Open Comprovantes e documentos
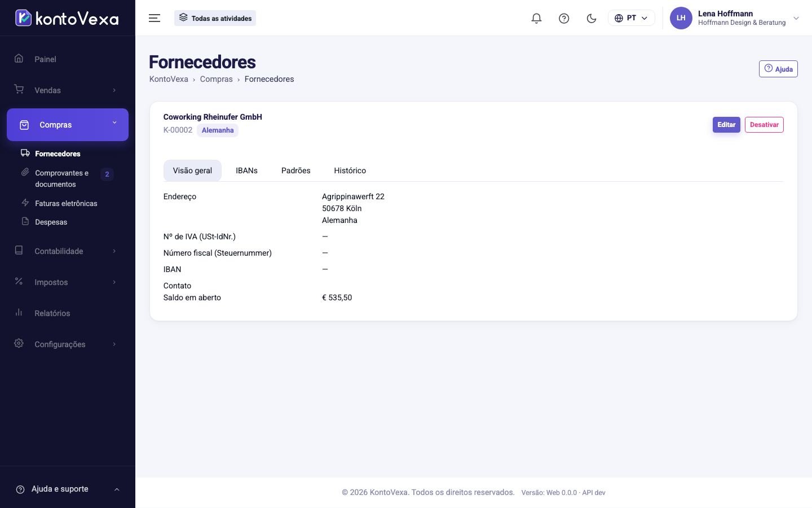 [62, 178]
